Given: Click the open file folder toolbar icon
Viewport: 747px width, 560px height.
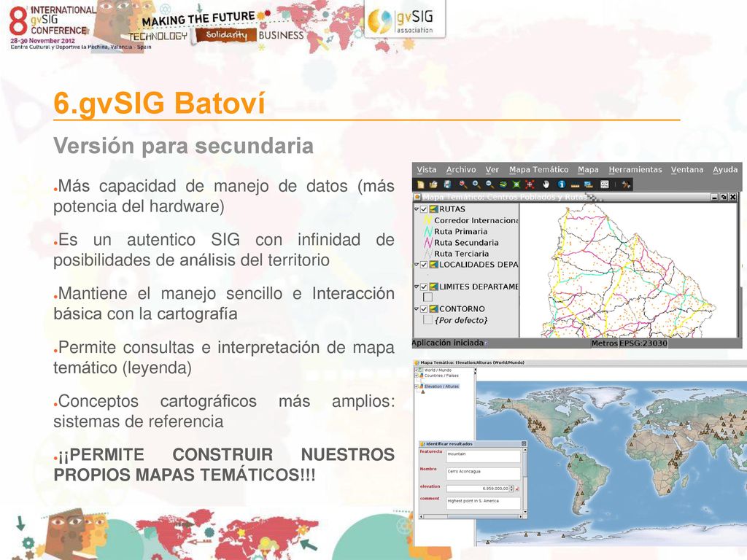Looking at the screenshot, I should (433, 184).
